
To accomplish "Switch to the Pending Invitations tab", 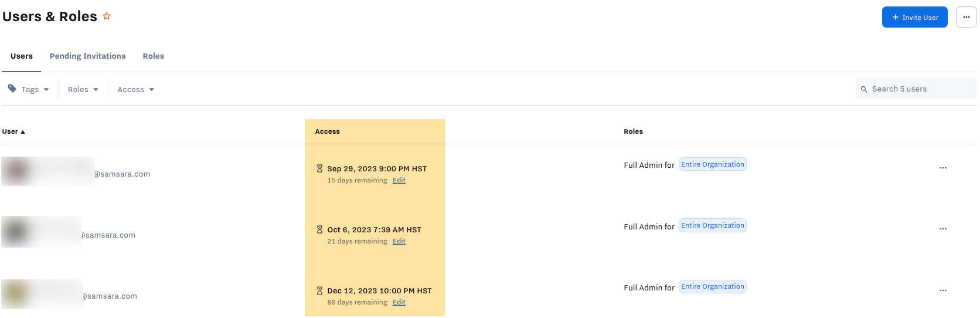I will pos(87,56).
